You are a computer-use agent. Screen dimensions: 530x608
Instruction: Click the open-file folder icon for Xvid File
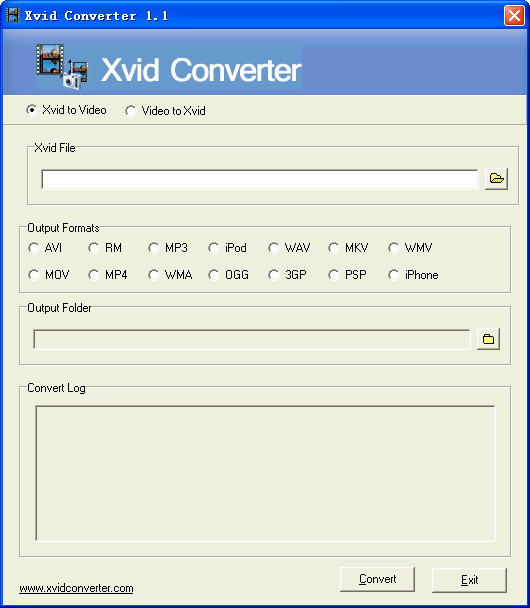[496, 179]
